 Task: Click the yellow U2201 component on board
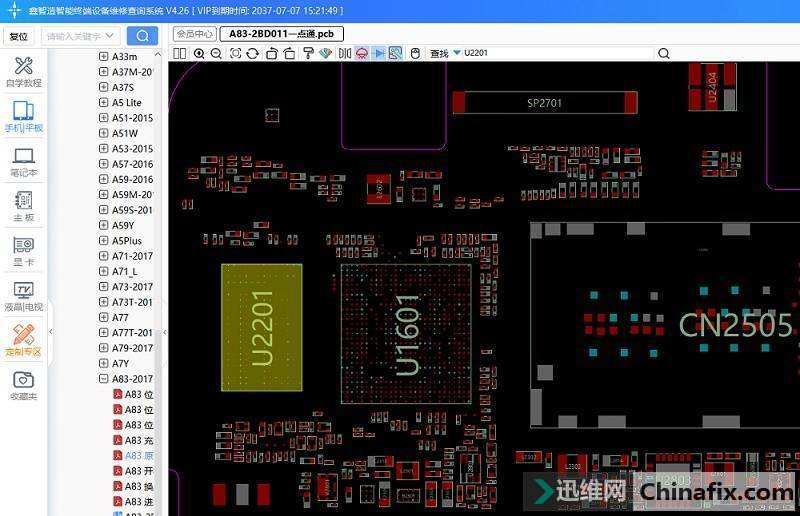[261, 327]
